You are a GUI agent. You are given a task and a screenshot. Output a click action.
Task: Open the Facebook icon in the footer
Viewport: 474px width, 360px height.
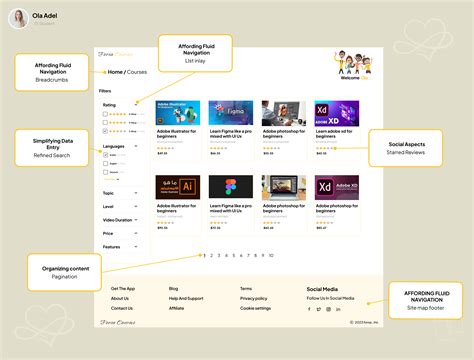(309, 309)
